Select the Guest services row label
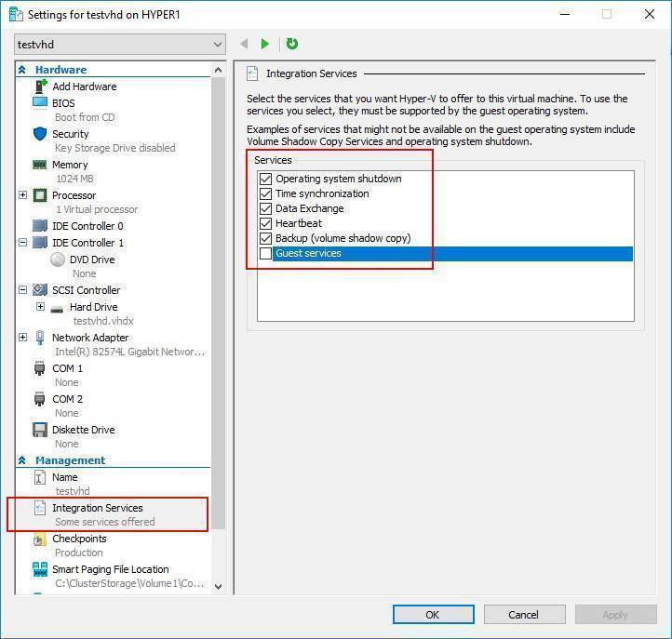This screenshot has height=639, width=672. [x=308, y=254]
